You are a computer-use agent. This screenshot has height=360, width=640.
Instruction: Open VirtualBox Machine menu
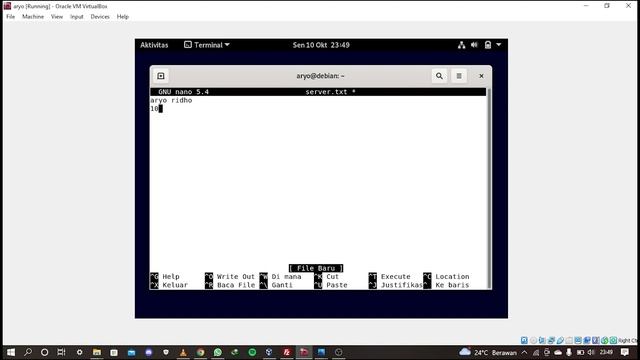(x=33, y=17)
